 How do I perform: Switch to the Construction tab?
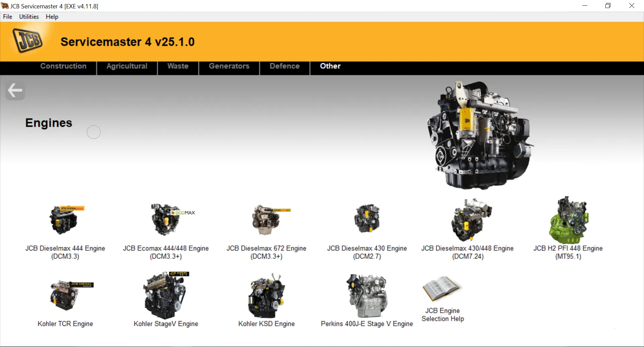(63, 66)
